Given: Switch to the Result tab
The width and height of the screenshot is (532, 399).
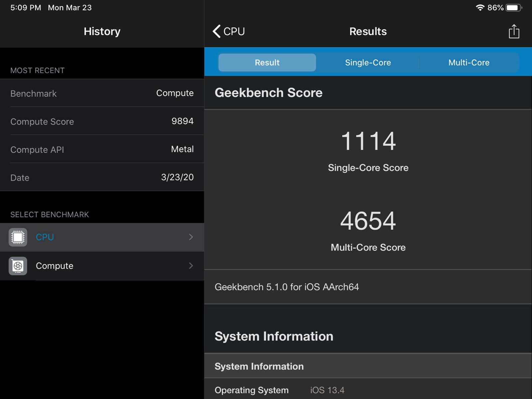Looking at the screenshot, I should pyautogui.click(x=267, y=63).
